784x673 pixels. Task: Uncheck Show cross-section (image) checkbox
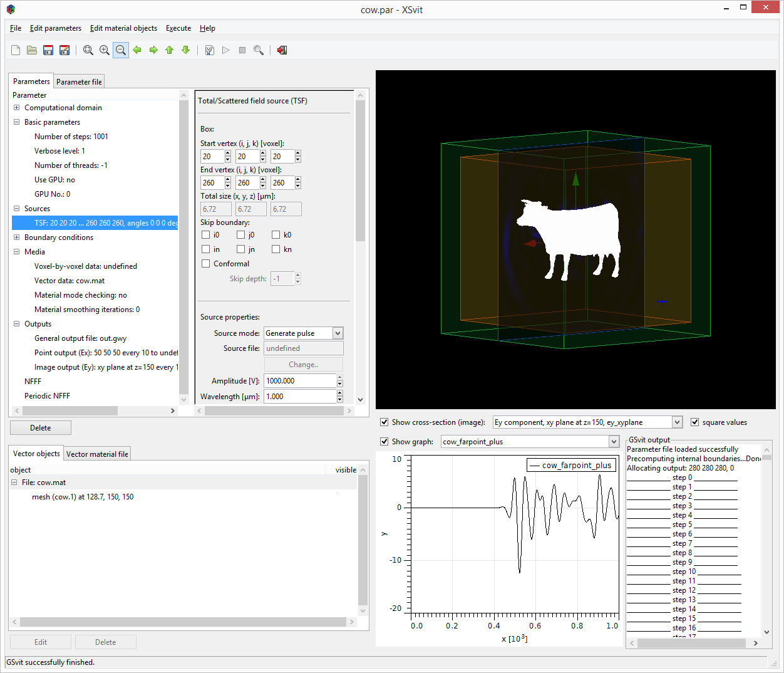click(x=384, y=422)
